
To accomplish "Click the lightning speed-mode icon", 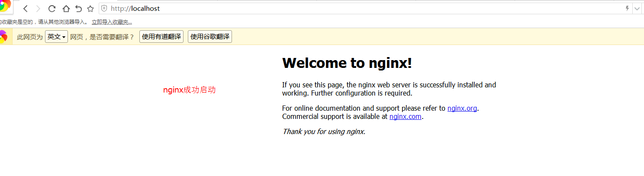I will click(x=628, y=8).
